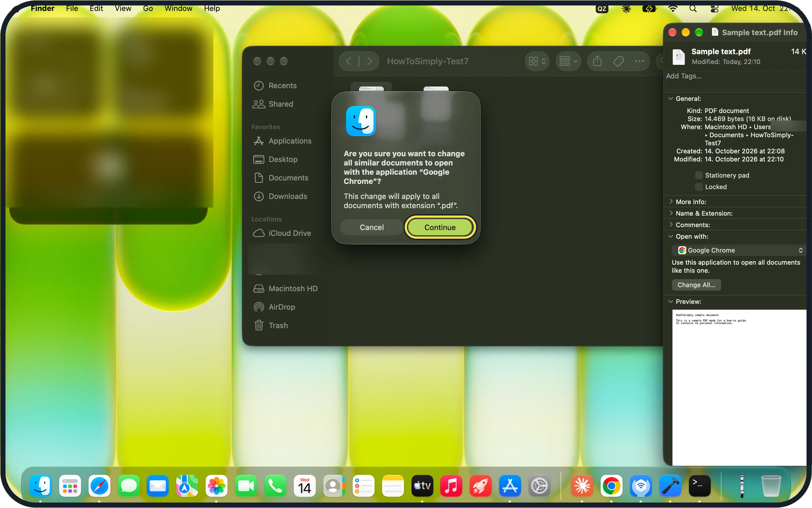This screenshot has height=508, width=812.
Task: Open the Go menu
Action: pos(148,8)
